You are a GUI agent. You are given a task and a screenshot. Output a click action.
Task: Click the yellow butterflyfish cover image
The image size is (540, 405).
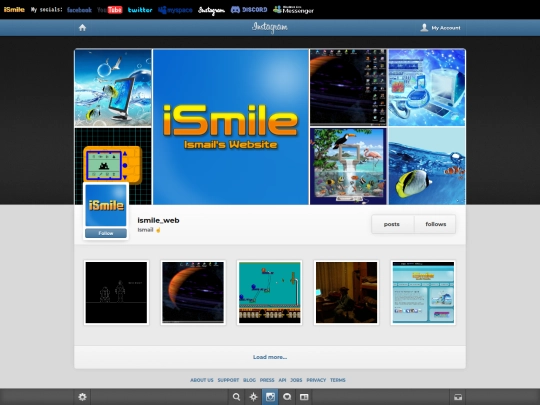pos(427,166)
